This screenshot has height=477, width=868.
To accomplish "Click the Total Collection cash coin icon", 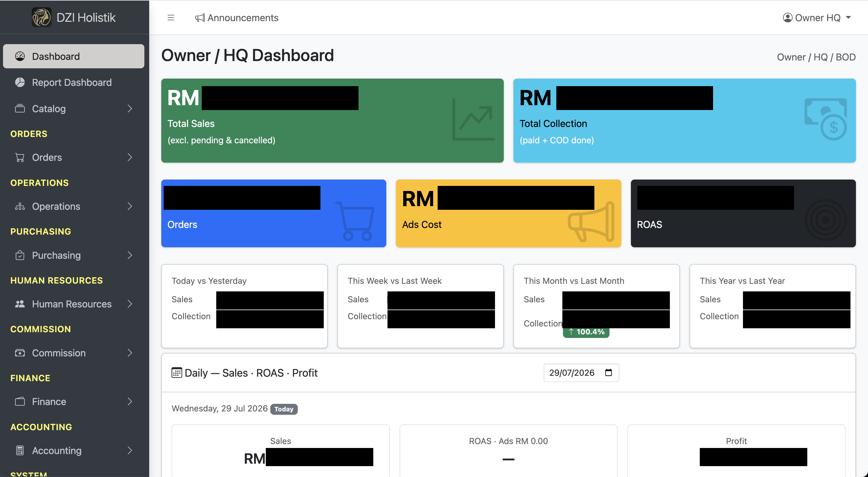I will (826, 119).
